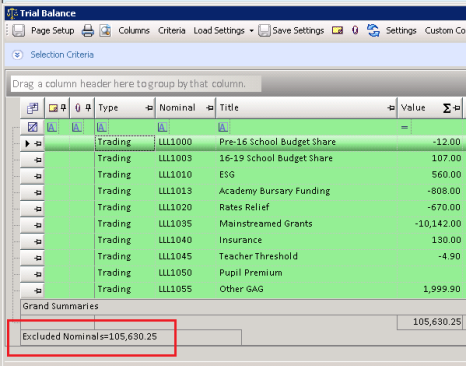Click the refresh arrows icon

tap(373, 31)
